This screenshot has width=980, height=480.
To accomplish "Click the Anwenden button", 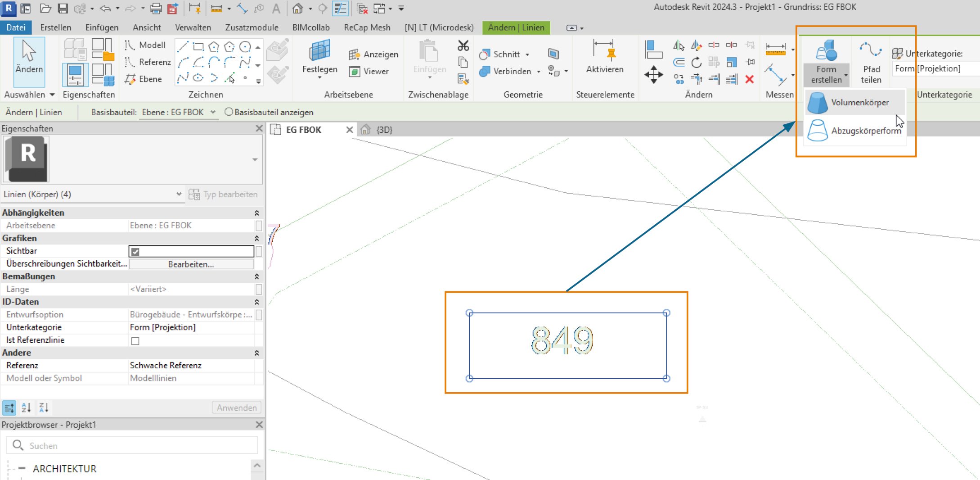I will [x=237, y=408].
